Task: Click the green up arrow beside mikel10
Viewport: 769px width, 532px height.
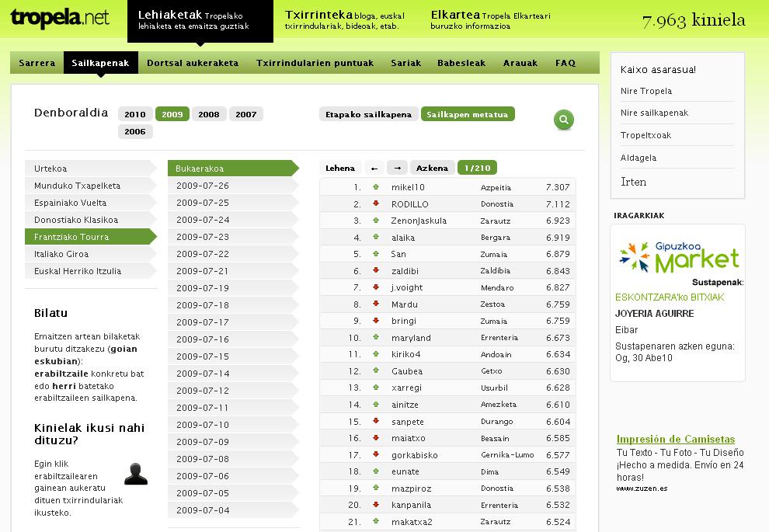Action: (x=376, y=187)
